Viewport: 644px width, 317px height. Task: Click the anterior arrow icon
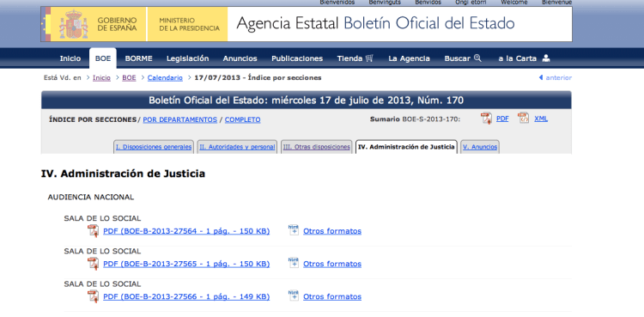541,77
